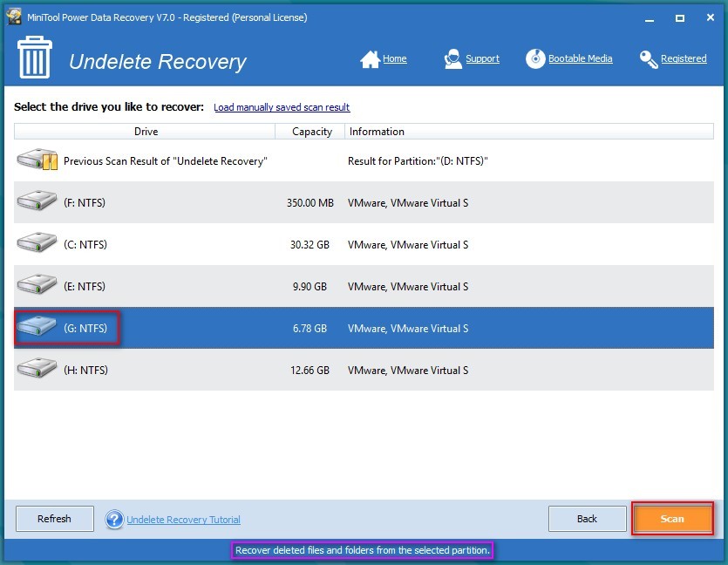Screen dimensions: 728x565
Task: Click the H: NTFS drive icon
Action: (x=37, y=368)
